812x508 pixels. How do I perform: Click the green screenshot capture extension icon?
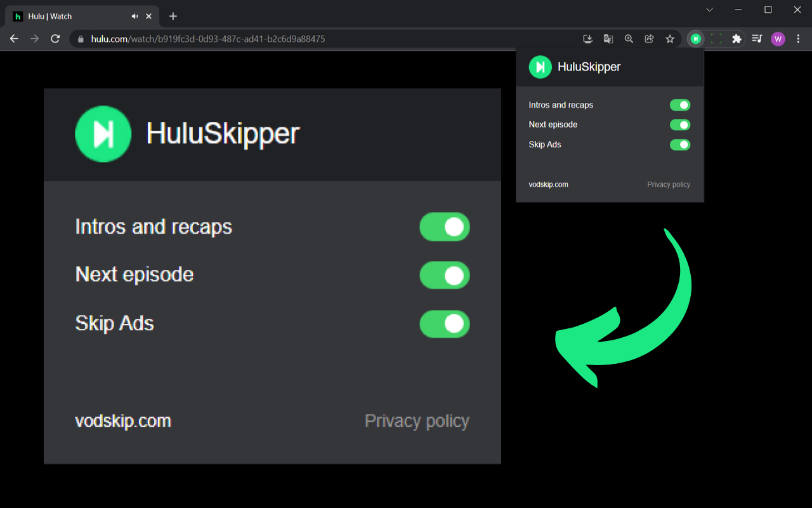point(716,39)
